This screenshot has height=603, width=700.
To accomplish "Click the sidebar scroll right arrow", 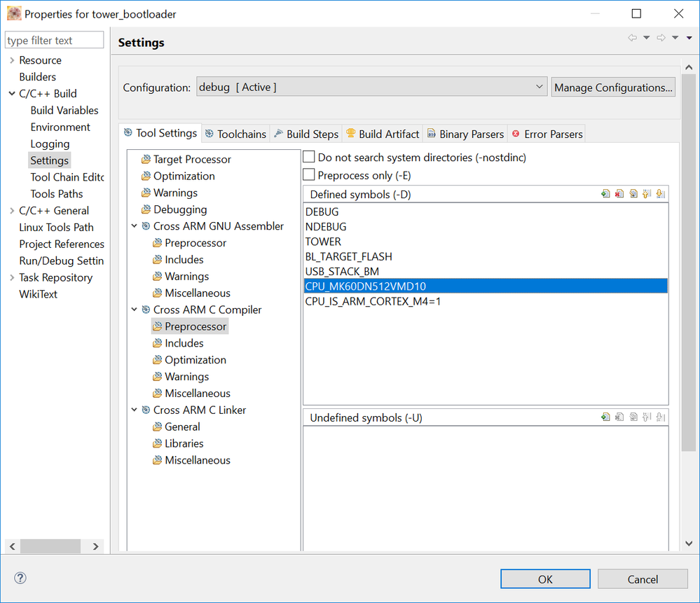I will point(95,546).
